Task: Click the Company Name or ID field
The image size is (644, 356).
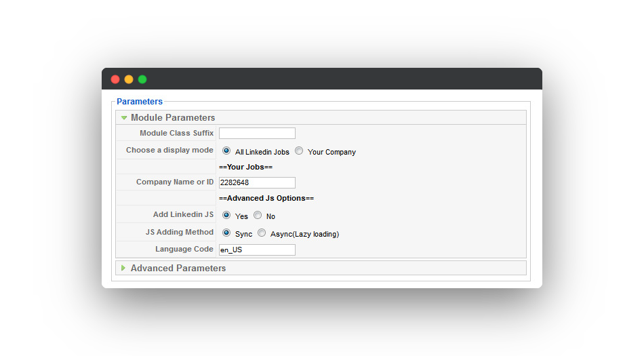Action: pos(257,182)
